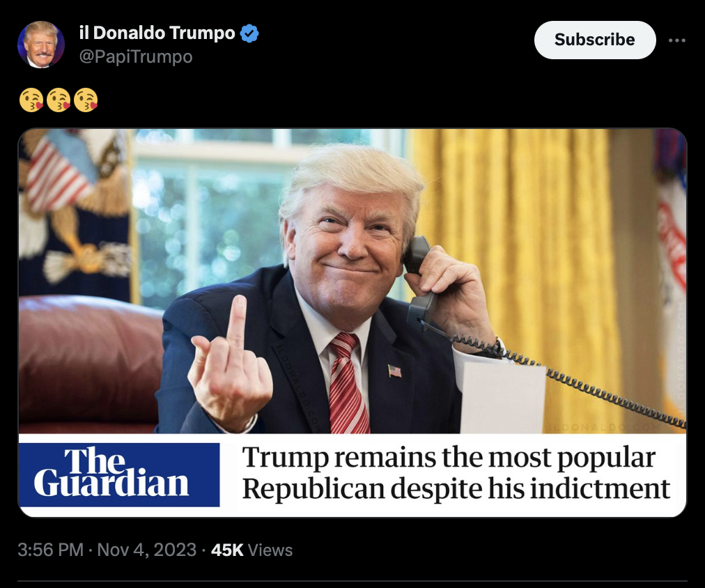
Task: Click the Nov 4, 2023 date
Action: tap(146, 550)
